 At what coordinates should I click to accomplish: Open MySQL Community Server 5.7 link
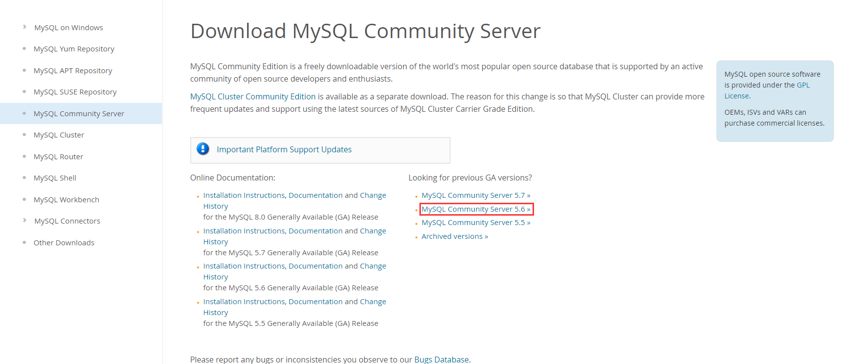pos(476,195)
